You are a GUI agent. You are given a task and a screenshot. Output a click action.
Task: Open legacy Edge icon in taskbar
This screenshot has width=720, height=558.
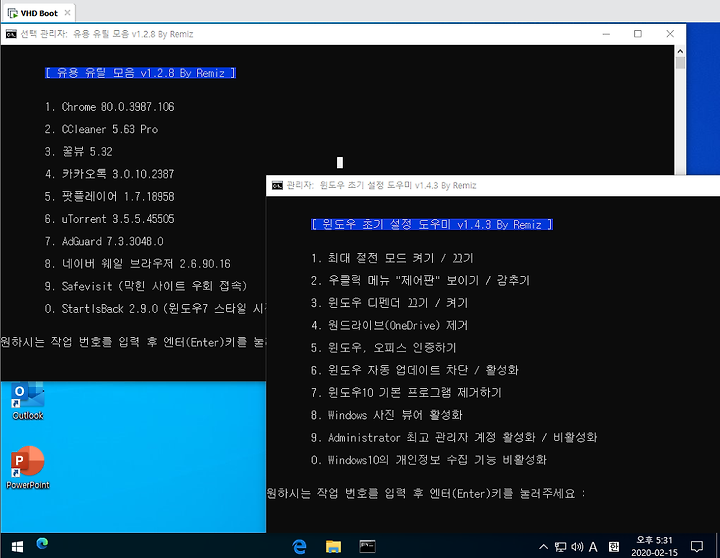coord(299,546)
